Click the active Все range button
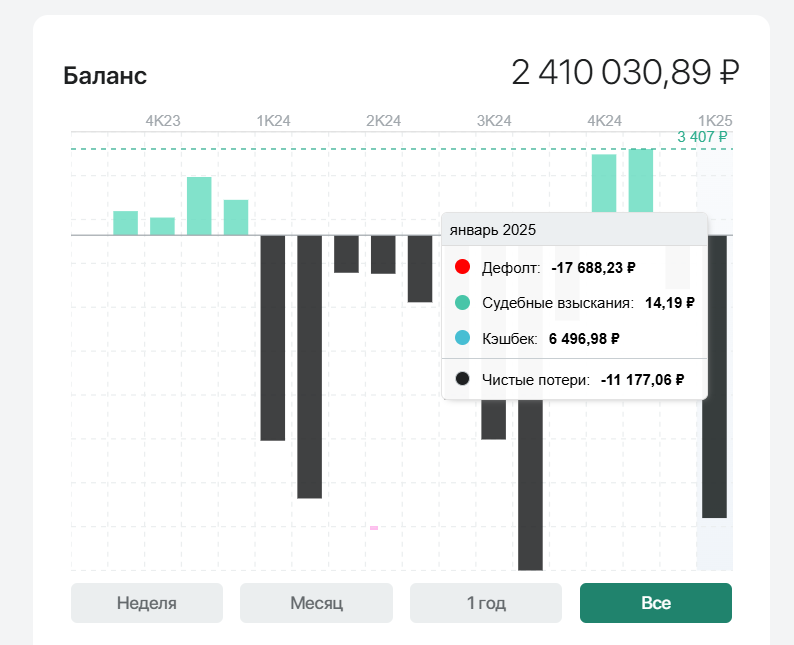 (656, 603)
